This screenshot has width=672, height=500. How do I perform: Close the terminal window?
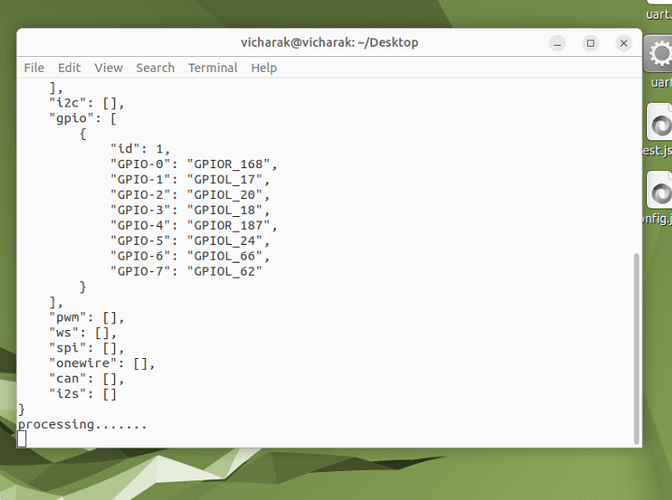[624, 43]
